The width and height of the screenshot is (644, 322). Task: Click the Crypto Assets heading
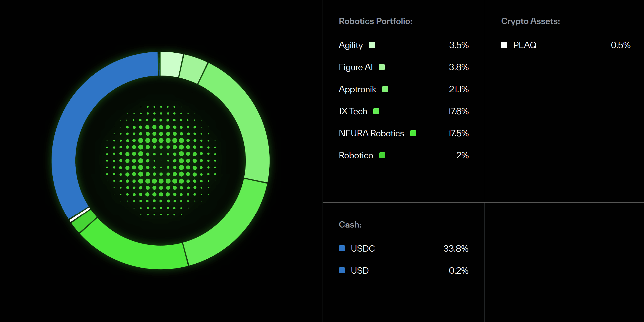pos(531,21)
